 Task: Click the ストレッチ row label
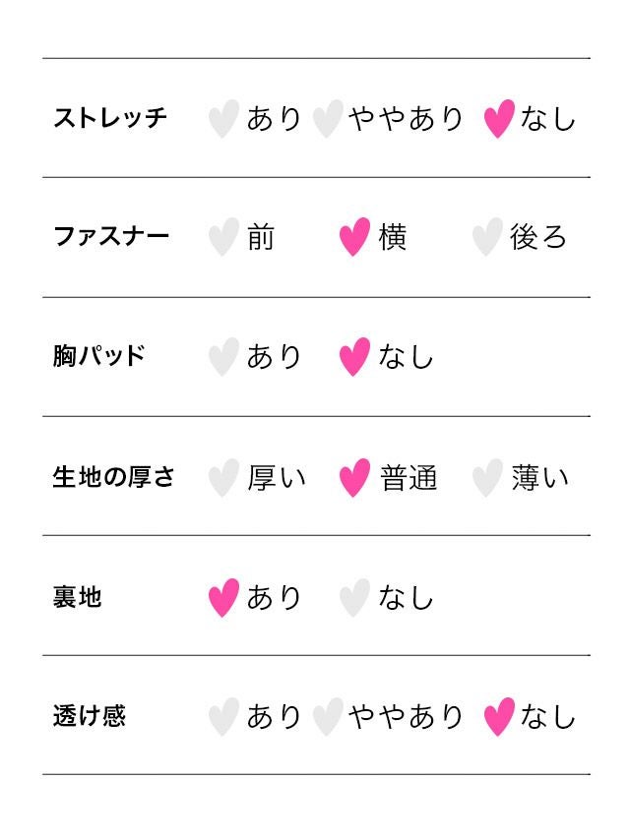pyautogui.click(x=110, y=118)
